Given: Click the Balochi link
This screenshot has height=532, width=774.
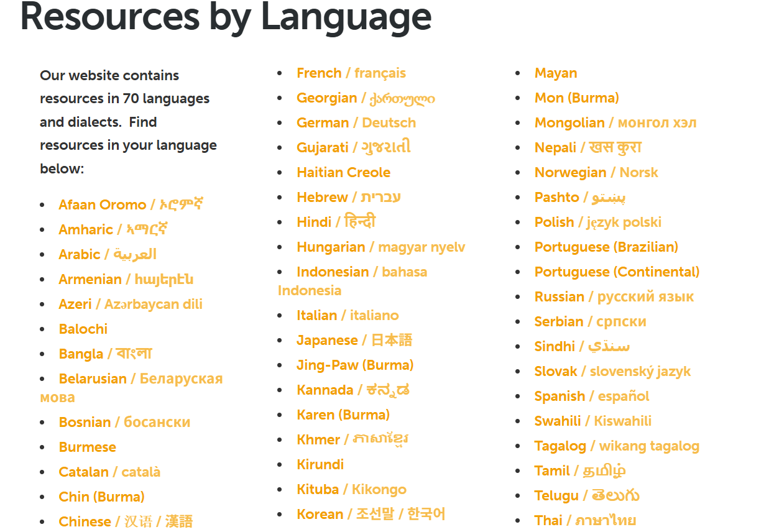Looking at the screenshot, I should coord(83,329).
